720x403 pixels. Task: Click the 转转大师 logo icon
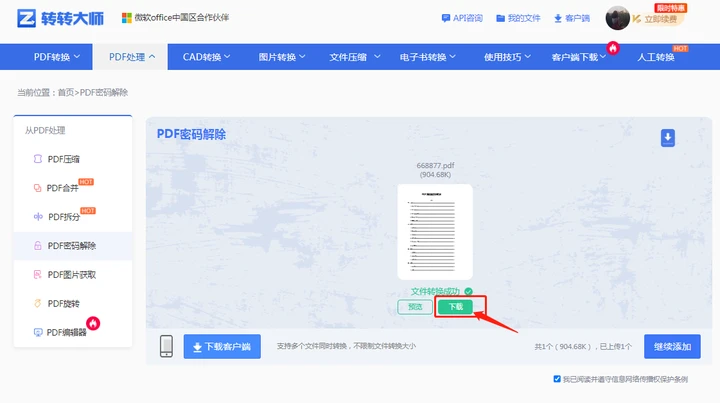click(x=26, y=18)
